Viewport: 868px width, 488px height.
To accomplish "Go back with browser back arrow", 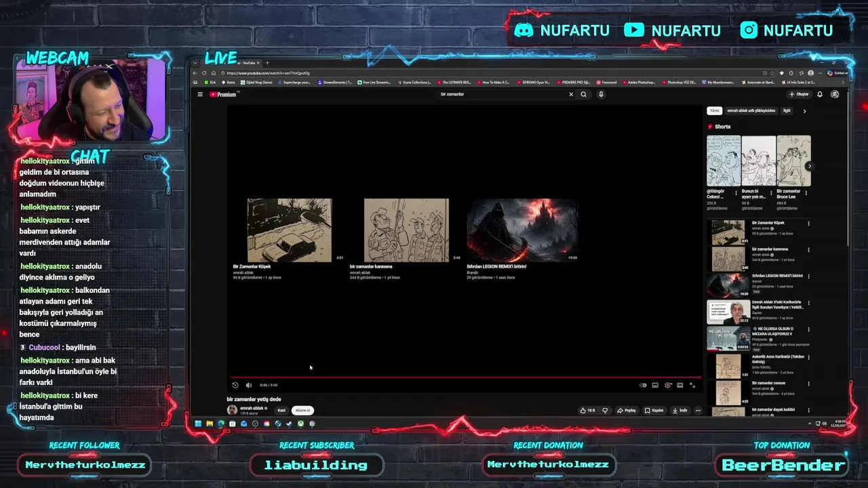I will [x=195, y=73].
